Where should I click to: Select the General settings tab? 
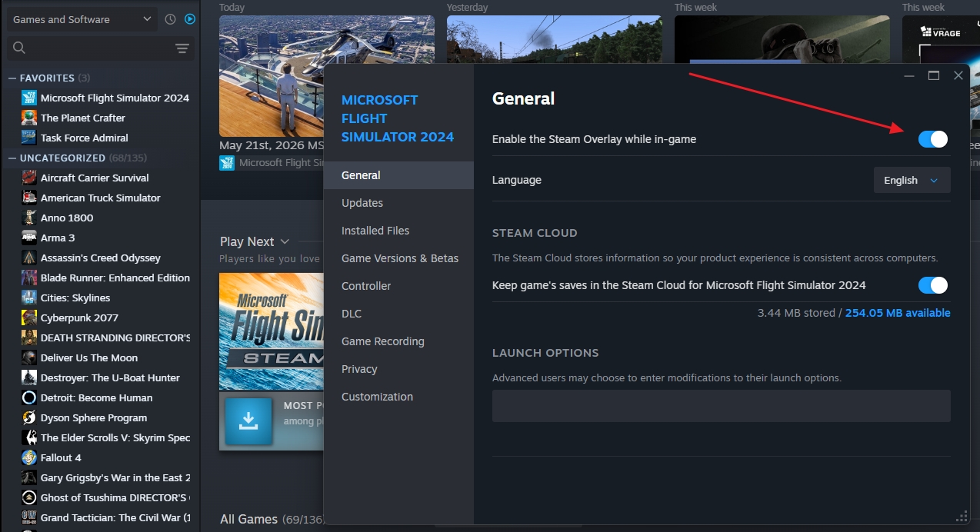(x=398, y=175)
